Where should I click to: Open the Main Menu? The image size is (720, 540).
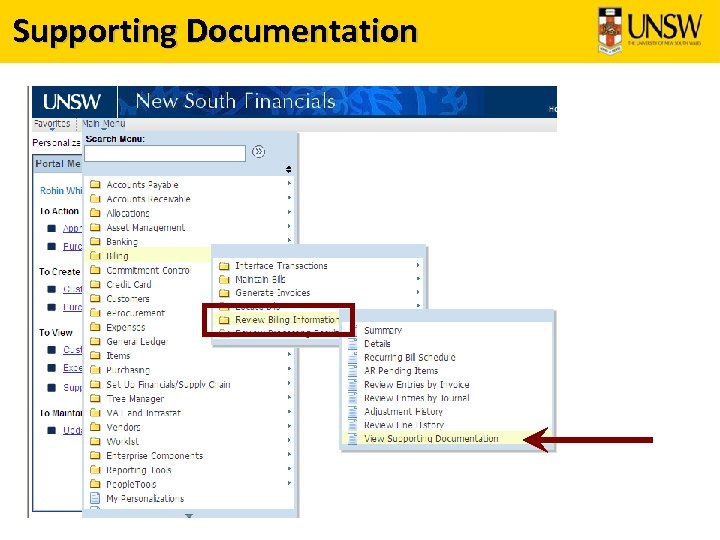[103, 124]
